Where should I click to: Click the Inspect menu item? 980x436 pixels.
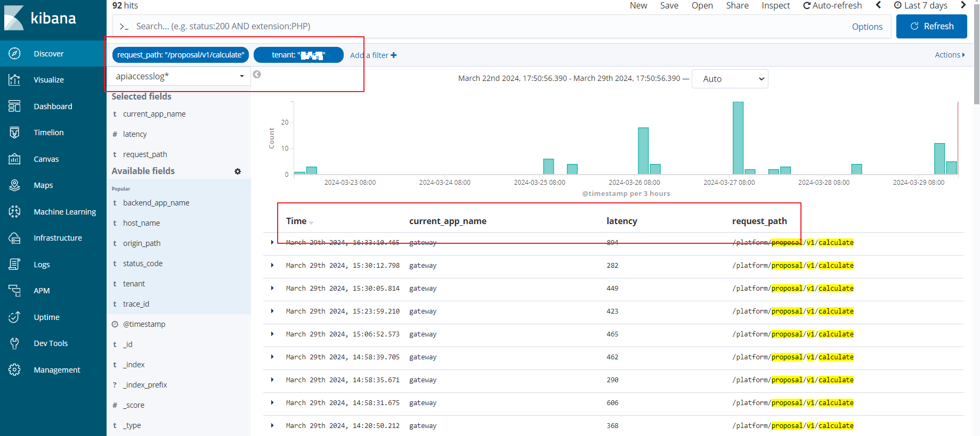point(775,5)
